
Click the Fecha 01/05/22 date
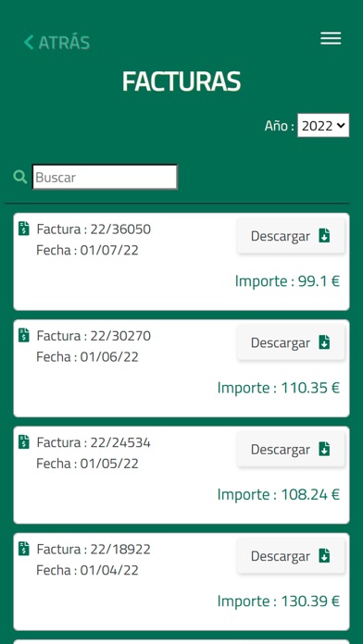87,464
